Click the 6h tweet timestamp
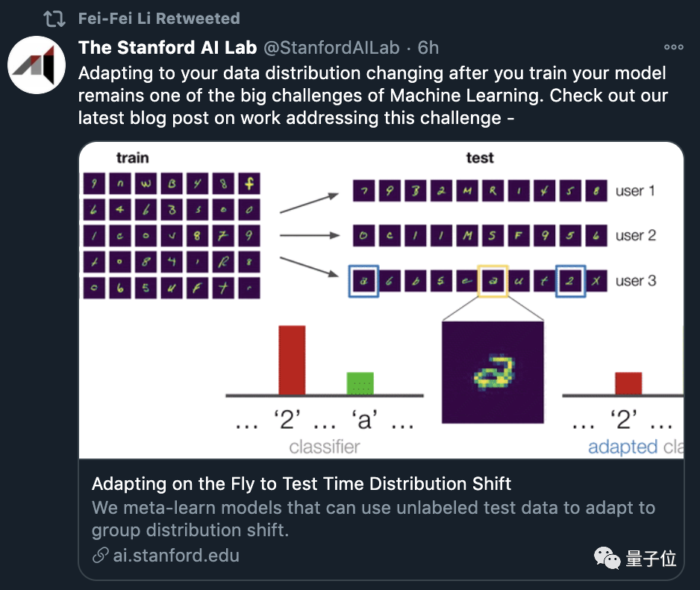700x590 pixels. (x=428, y=48)
